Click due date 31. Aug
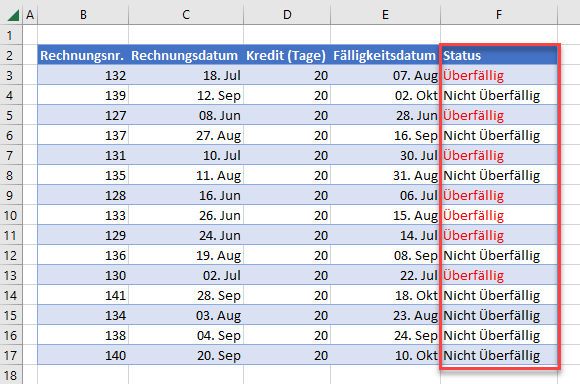580x384 pixels. (385, 175)
